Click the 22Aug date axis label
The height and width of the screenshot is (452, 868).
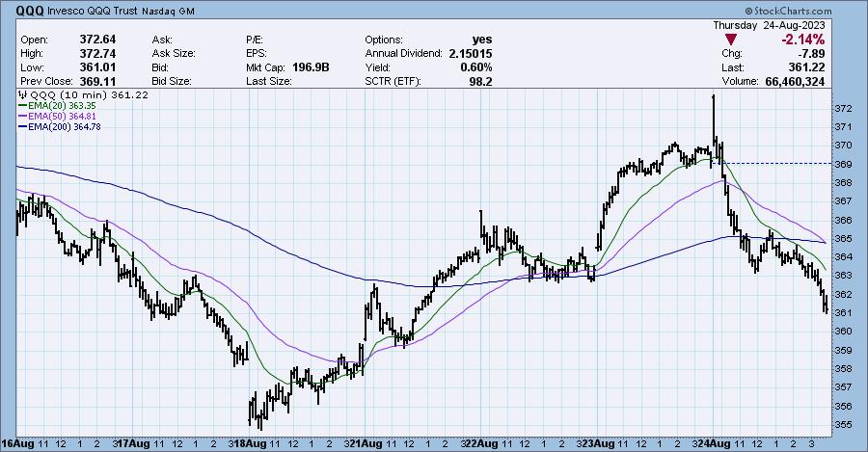(481, 443)
